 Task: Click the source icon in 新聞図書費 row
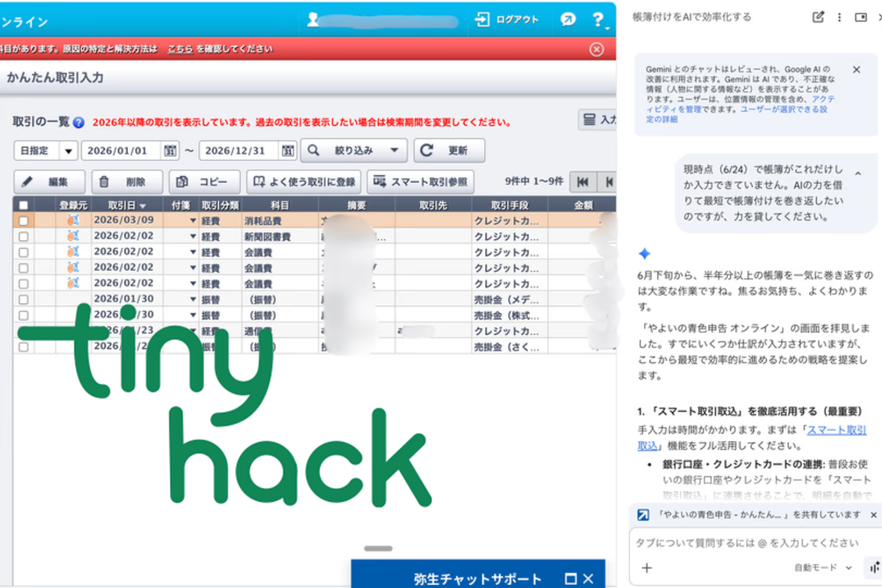pos(72,236)
